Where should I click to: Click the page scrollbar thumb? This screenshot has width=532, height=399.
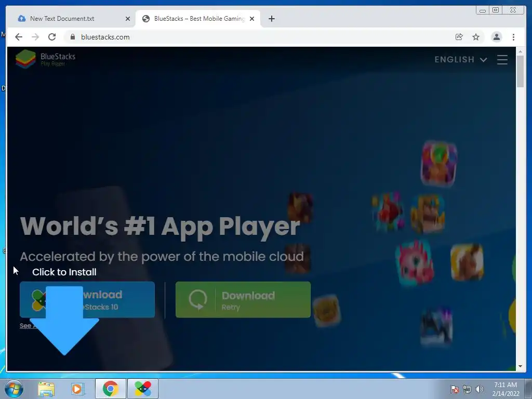(x=520, y=71)
